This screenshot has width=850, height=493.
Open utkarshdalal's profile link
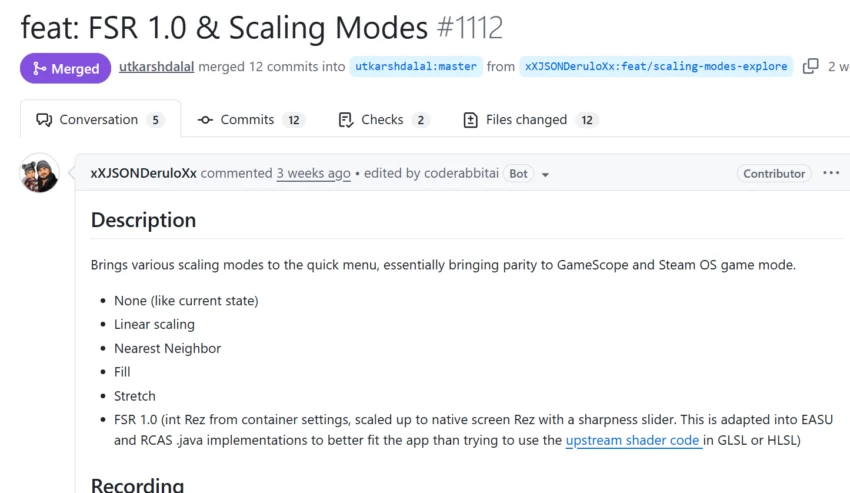coord(157,66)
